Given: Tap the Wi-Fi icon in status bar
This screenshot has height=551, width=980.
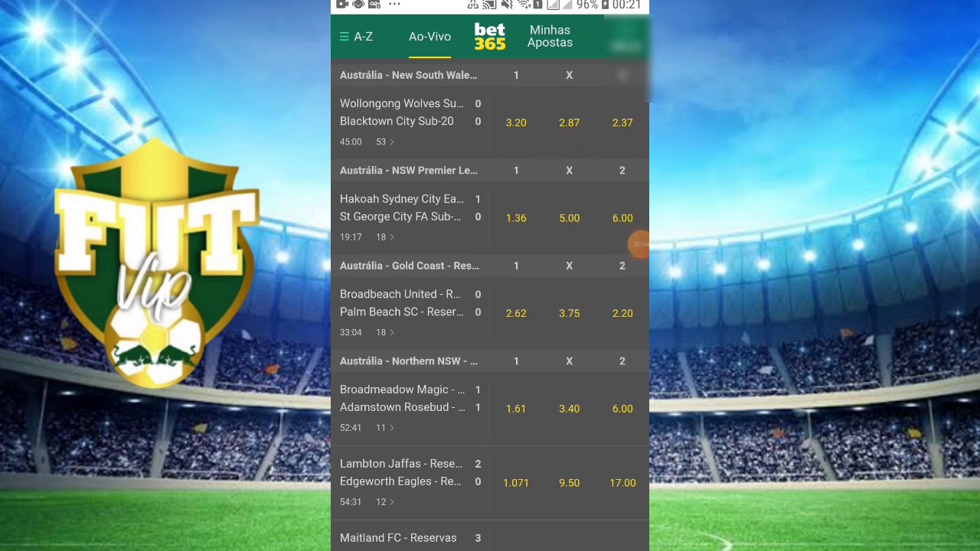Looking at the screenshot, I should 524,5.
